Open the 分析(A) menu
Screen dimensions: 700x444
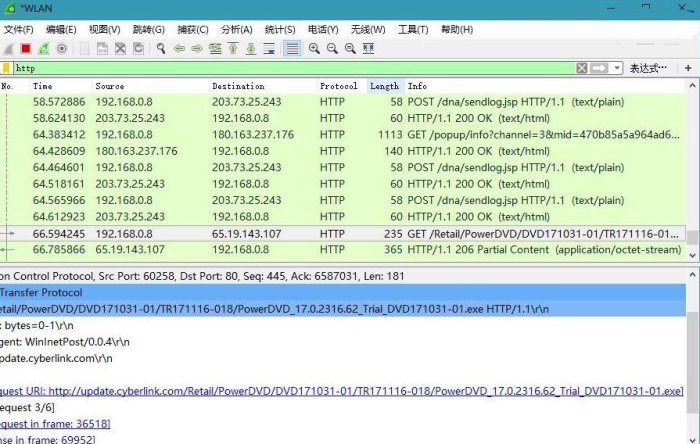(237, 29)
